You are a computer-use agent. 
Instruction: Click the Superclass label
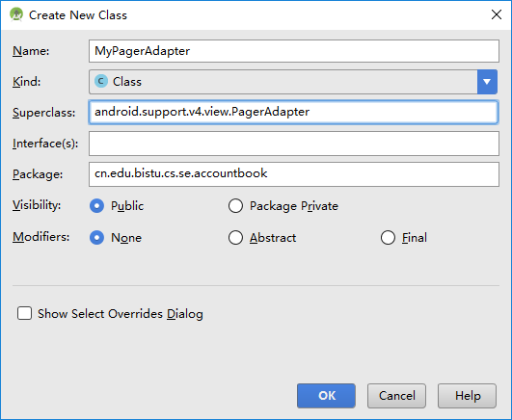tap(44, 113)
